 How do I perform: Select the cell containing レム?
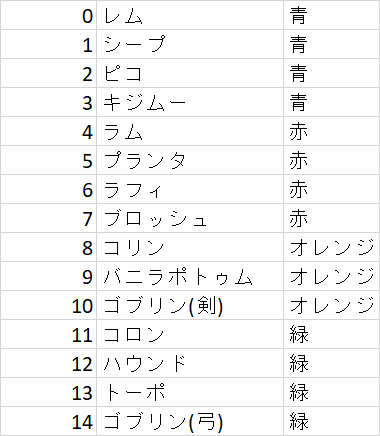click(190, 15)
